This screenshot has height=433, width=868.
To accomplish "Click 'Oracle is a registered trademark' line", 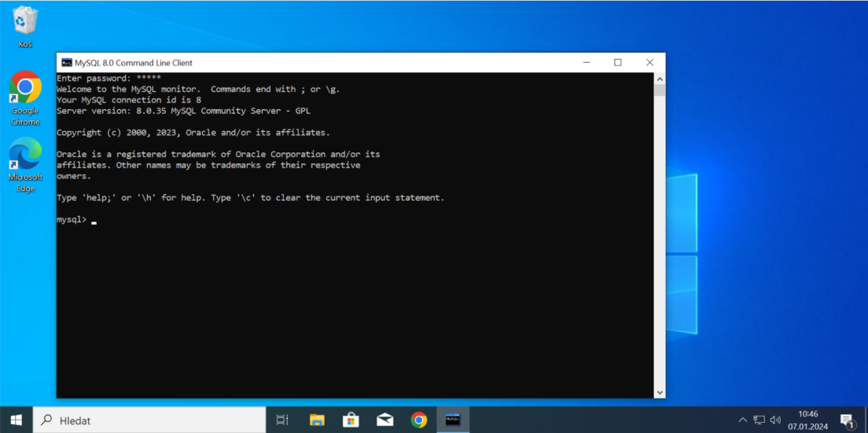I will [x=218, y=154].
